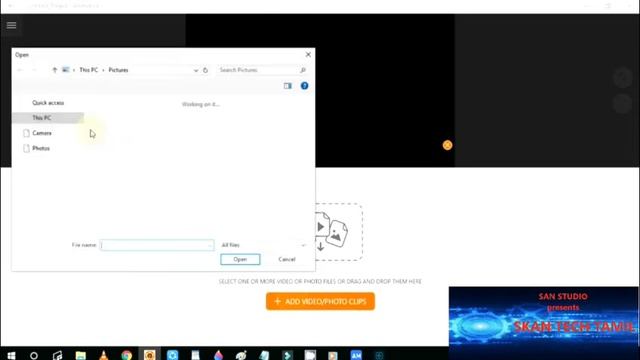Click the Photos label in sidebar
Viewport: 640px width, 360px height.
(x=41, y=148)
